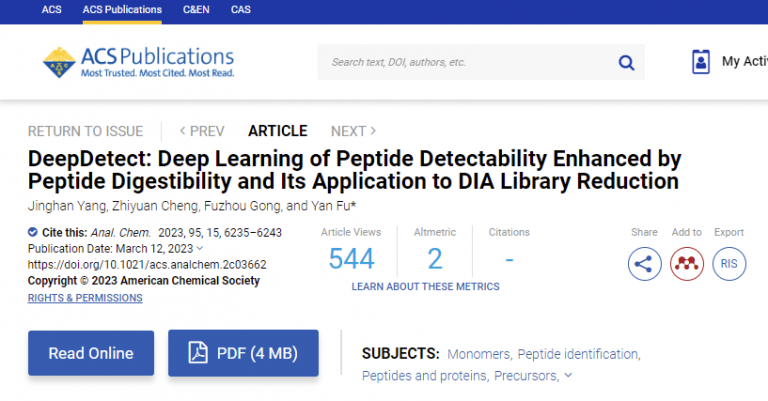Expand the Publication Date dropdown arrow
The height and width of the screenshot is (401, 768).
click(x=200, y=248)
